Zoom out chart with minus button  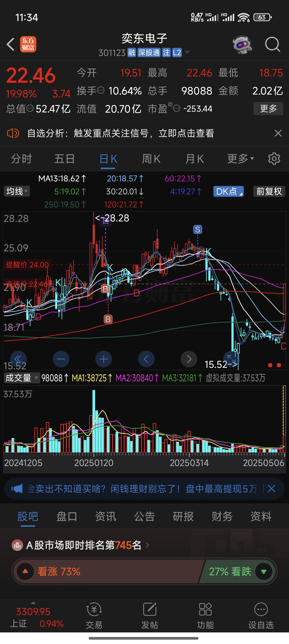(61, 359)
